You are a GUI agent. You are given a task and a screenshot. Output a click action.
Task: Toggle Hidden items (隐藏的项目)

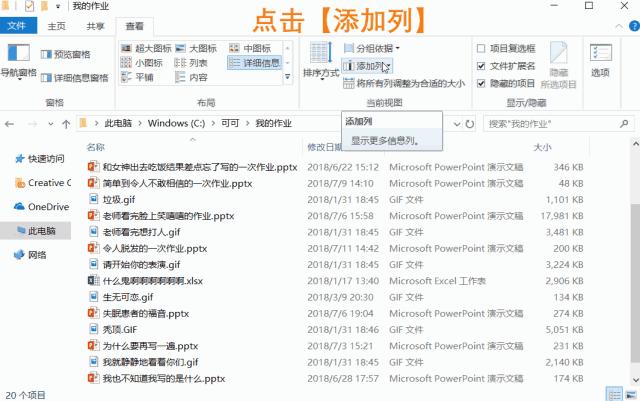(506, 84)
